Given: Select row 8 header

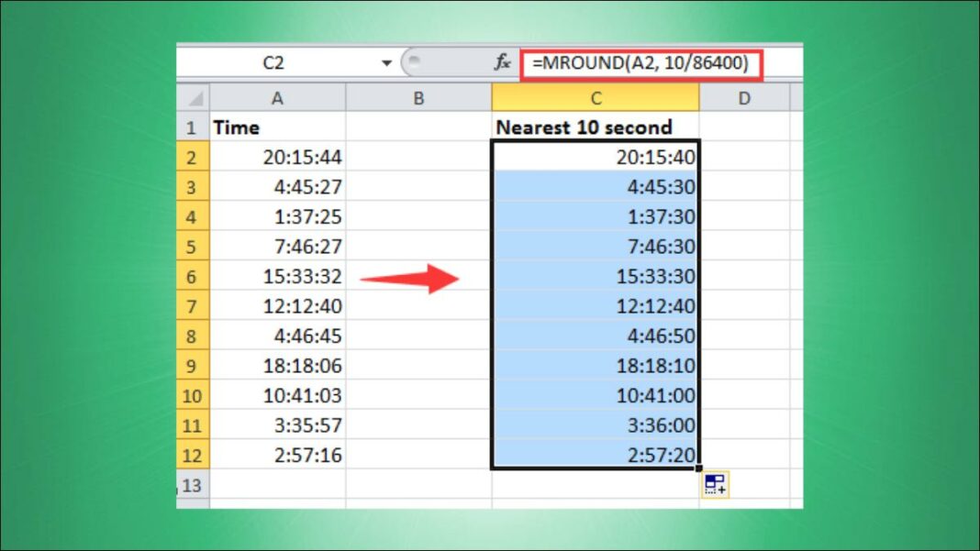Looking at the screenshot, I should click(193, 336).
